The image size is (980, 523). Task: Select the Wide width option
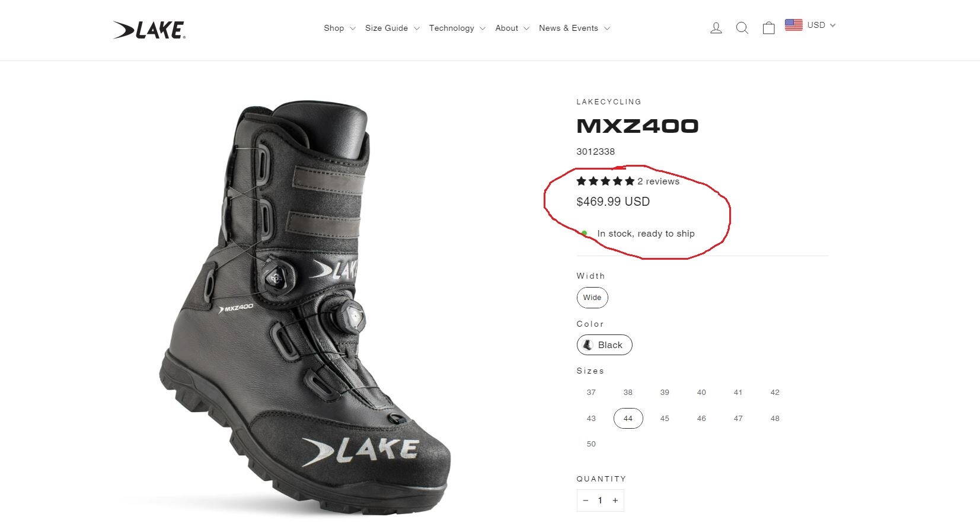592,298
